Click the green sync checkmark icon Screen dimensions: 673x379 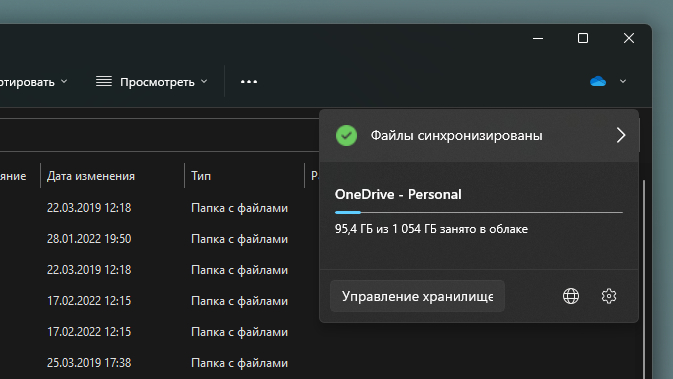[x=346, y=136]
